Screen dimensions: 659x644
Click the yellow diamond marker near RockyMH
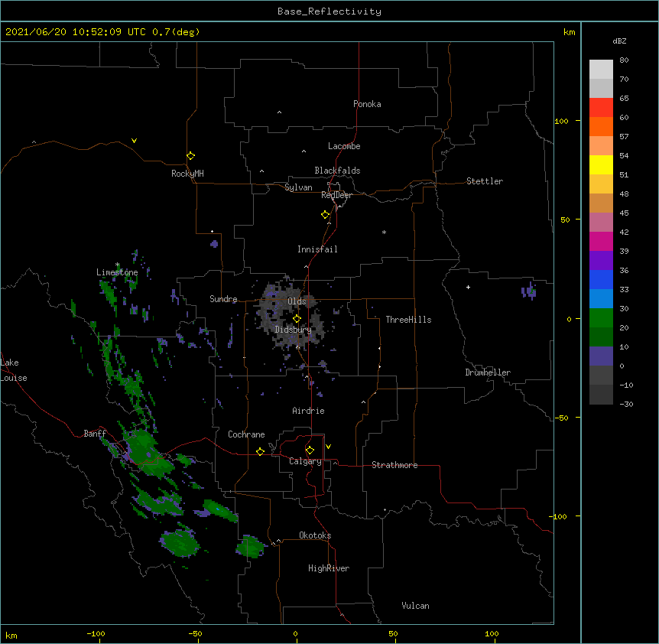pos(190,156)
